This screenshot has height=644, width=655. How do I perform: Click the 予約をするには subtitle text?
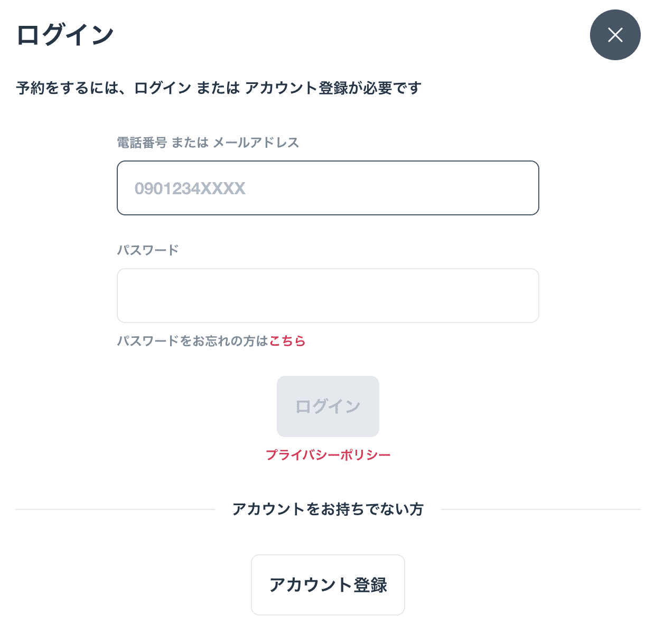pyautogui.click(x=219, y=88)
